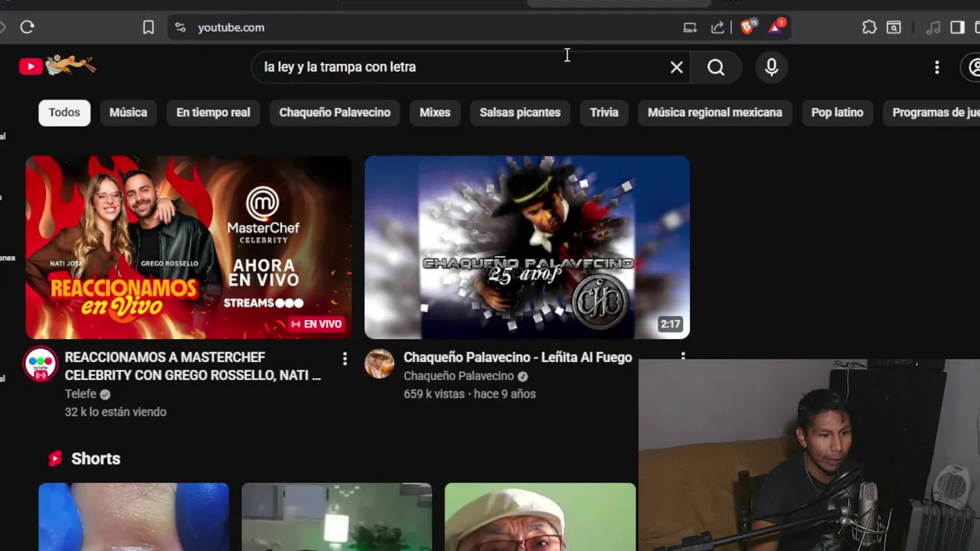Open the media control music note icon
This screenshot has height=551, width=980.
point(933,28)
